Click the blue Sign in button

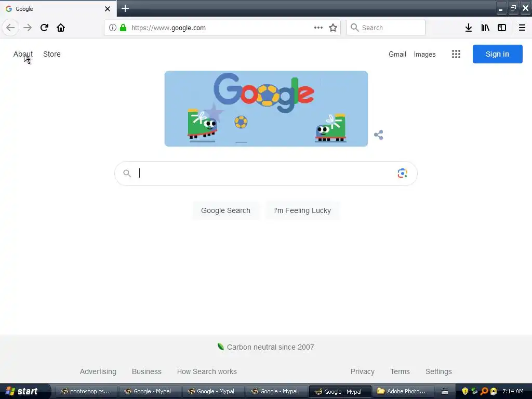coord(497,54)
